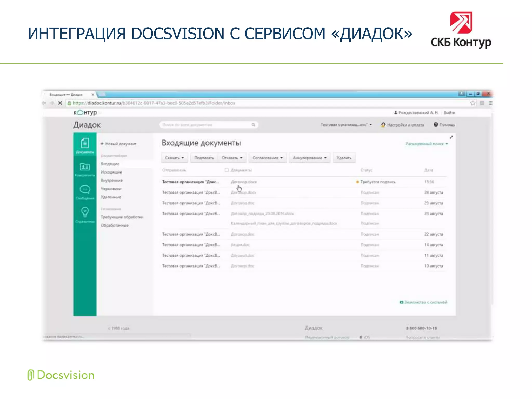Open the Documents section in green sidebar
Screen dimensions: 532x399
click(85, 145)
